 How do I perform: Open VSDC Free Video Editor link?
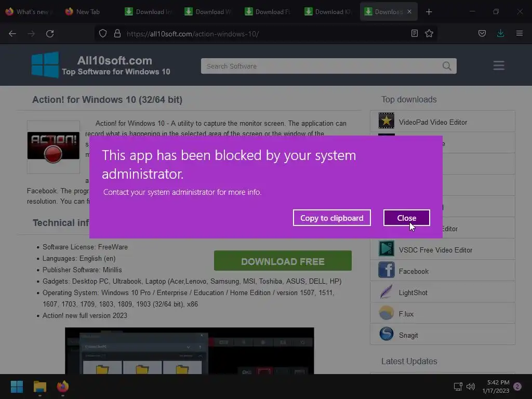pyautogui.click(x=435, y=250)
